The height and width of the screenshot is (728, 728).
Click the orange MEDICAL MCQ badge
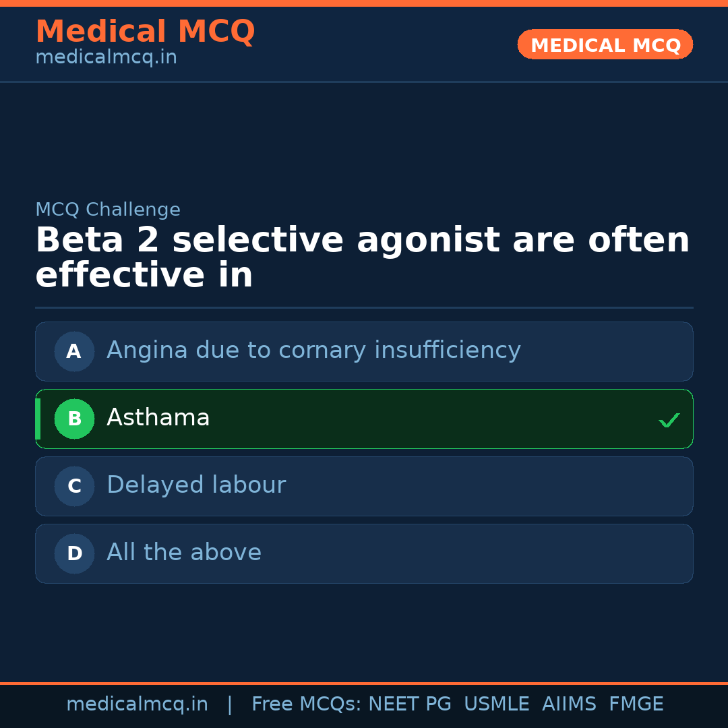(605, 44)
